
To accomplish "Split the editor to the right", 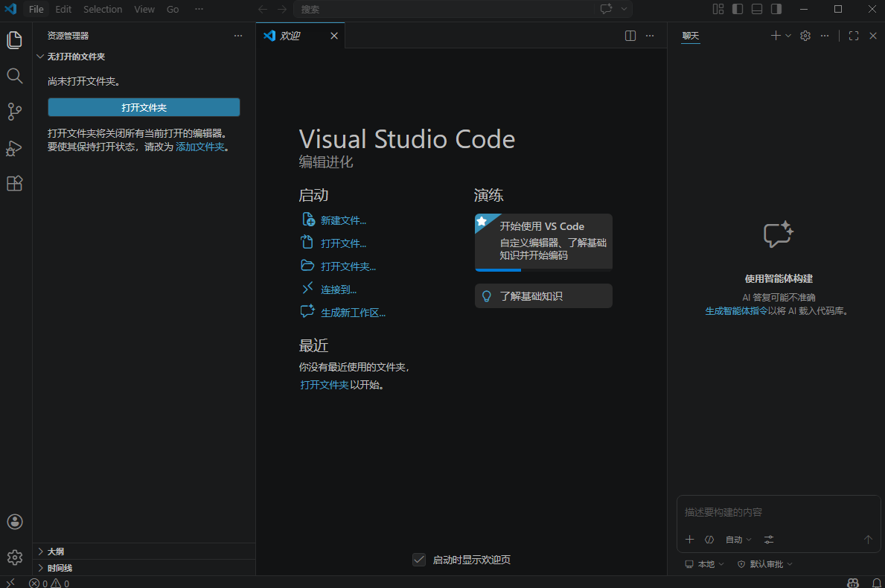I will coord(630,36).
